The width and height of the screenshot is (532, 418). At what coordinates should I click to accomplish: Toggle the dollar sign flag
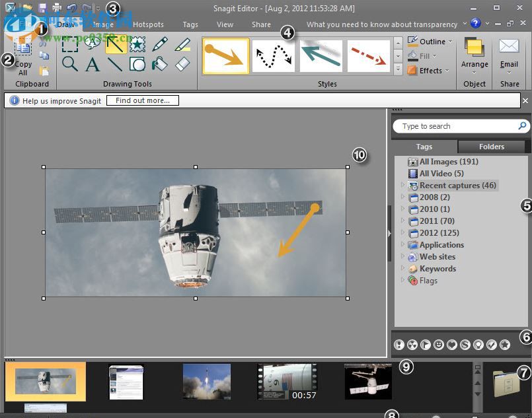pos(465,345)
